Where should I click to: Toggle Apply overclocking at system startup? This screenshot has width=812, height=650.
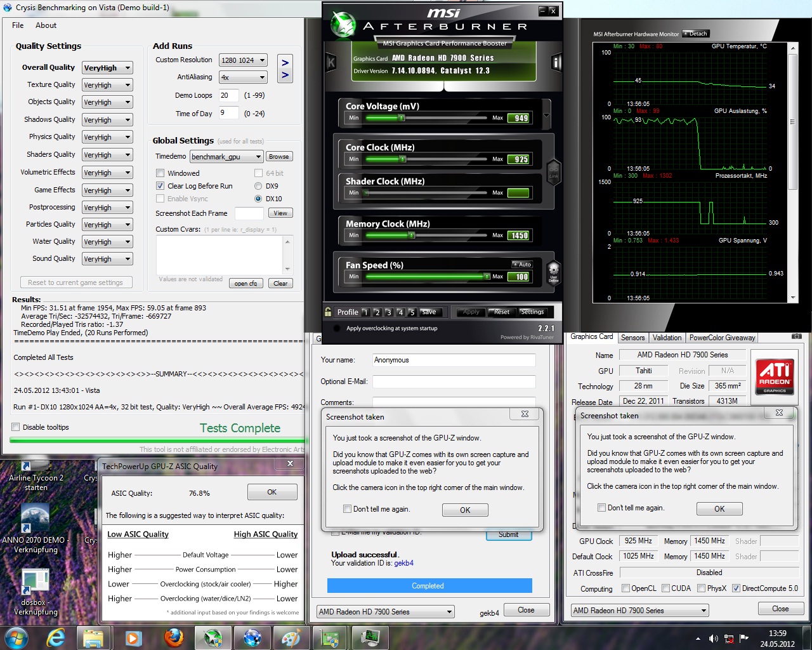(x=336, y=328)
